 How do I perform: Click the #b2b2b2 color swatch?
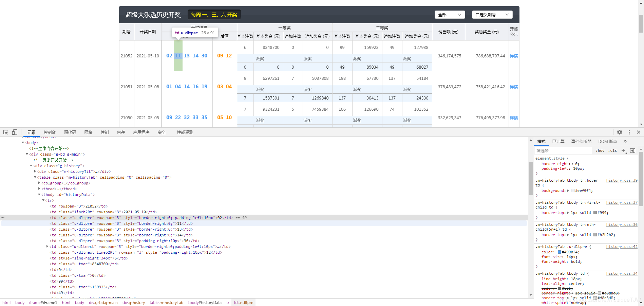(595, 235)
